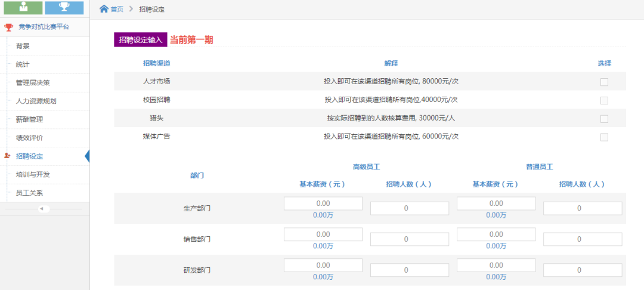Click 销售部门 ordinary employee headcount field
This screenshot has height=290, width=644.
point(582,239)
